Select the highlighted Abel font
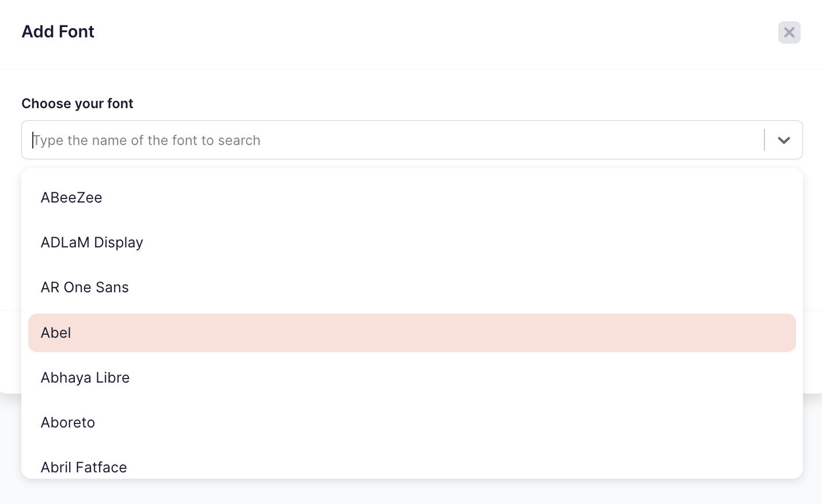Screen dimensions: 822x504 pos(56,333)
